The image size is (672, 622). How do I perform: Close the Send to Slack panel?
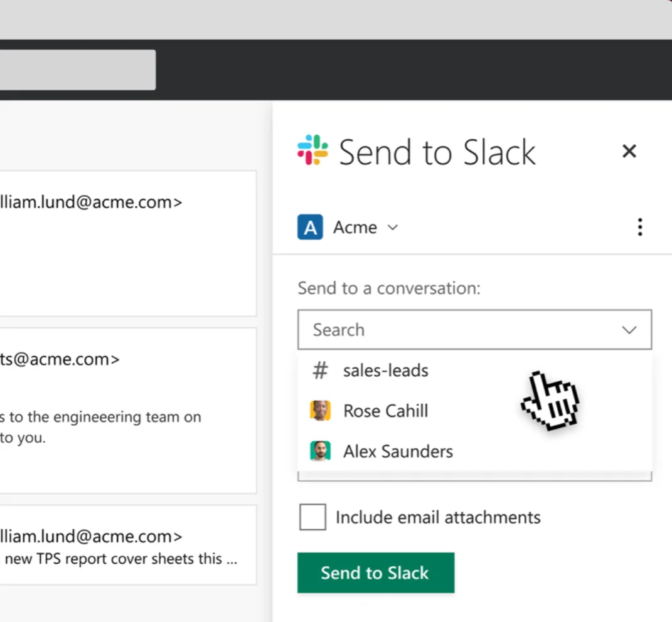click(x=629, y=151)
